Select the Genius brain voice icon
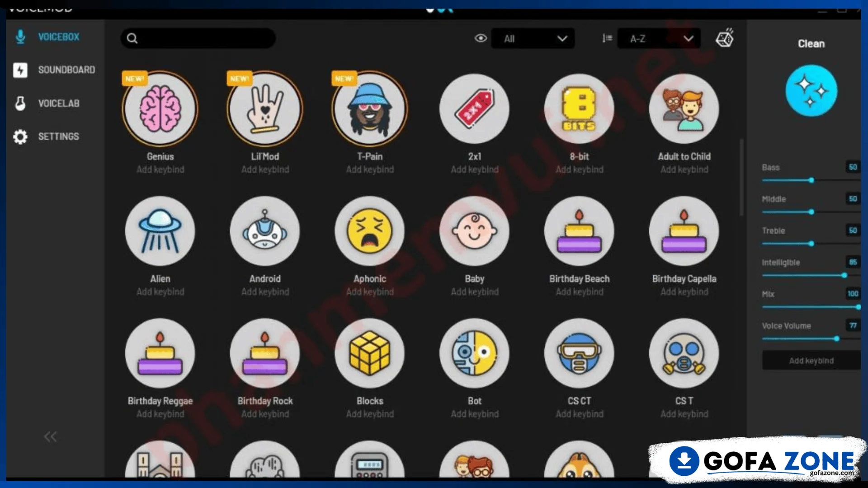868x488 pixels. tap(160, 109)
